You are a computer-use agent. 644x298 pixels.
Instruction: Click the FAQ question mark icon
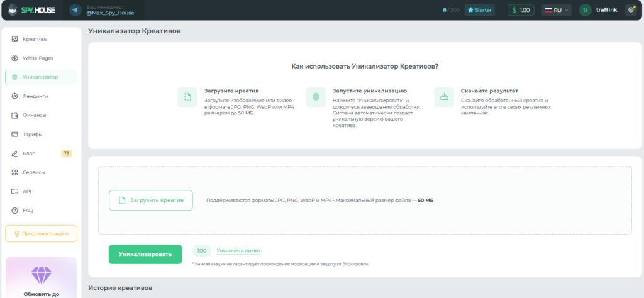15,211
